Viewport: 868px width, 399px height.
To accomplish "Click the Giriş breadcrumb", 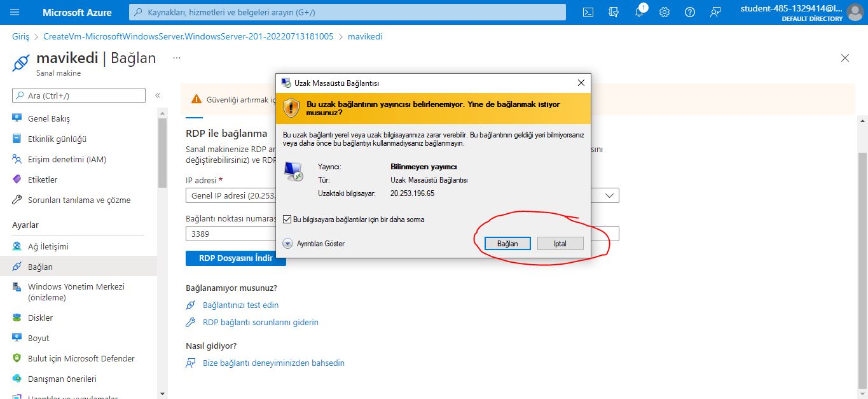I will pos(20,36).
